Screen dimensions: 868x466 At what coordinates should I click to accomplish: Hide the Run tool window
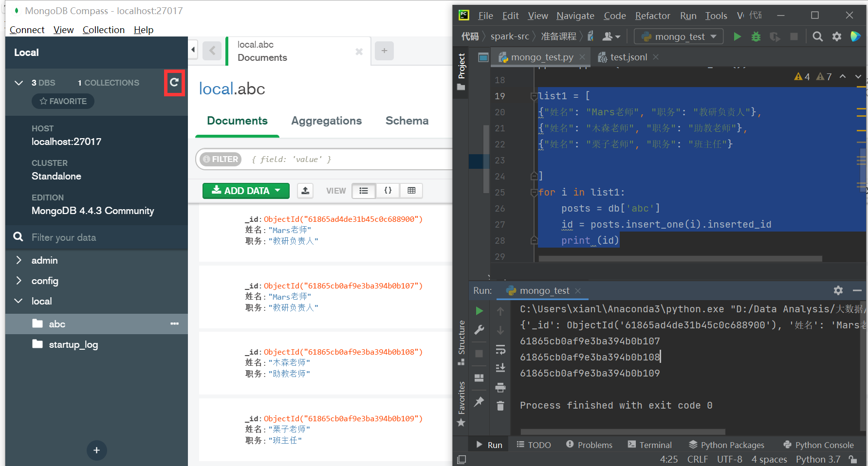pyautogui.click(x=857, y=290)
